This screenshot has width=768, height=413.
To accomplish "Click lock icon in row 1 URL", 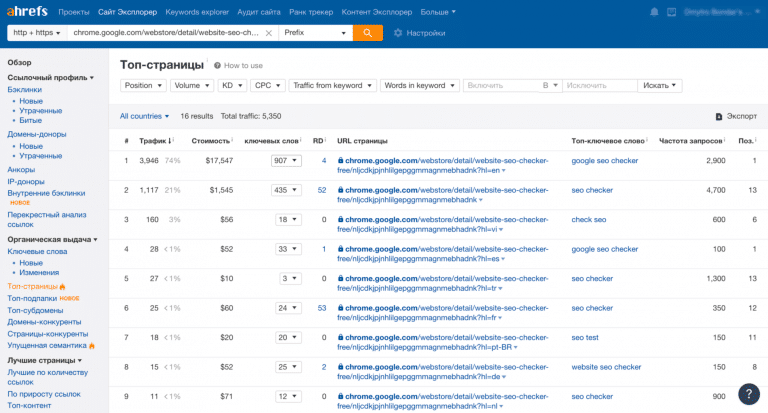I will [x=340, y=160].
